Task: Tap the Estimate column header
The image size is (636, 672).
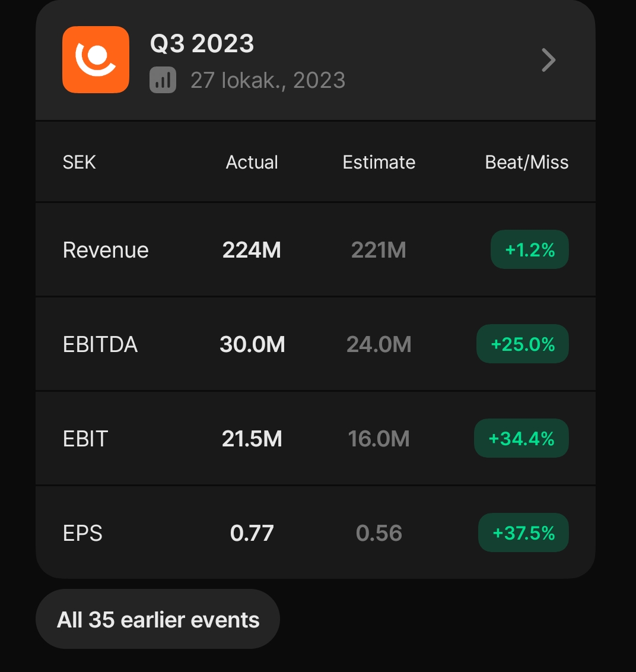Action: tap(379, 162)
